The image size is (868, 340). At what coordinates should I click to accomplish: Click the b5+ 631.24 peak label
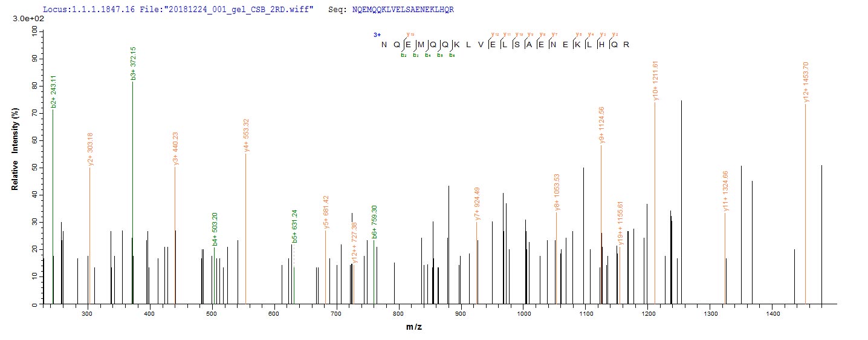[294, 226]
